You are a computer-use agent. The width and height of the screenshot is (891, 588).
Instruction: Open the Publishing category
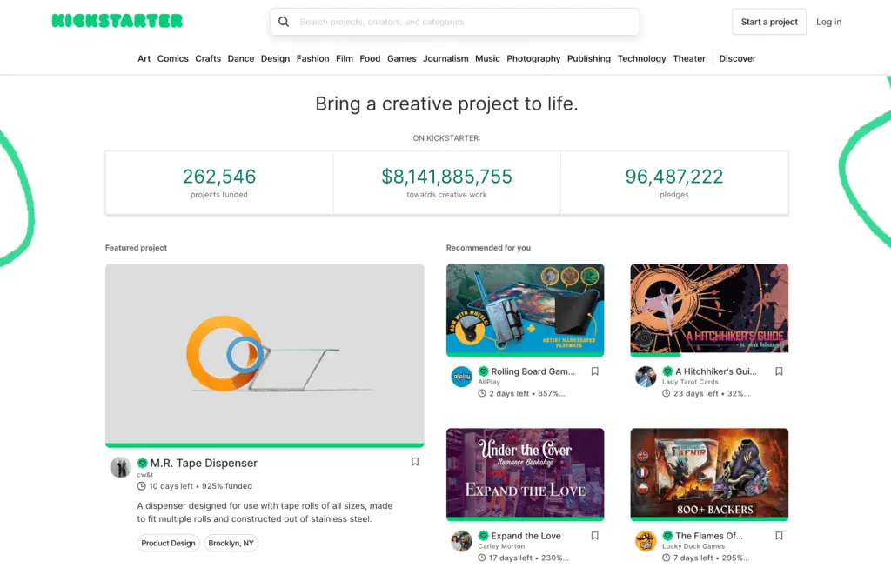pyautogui.click(x=589, y=58)
